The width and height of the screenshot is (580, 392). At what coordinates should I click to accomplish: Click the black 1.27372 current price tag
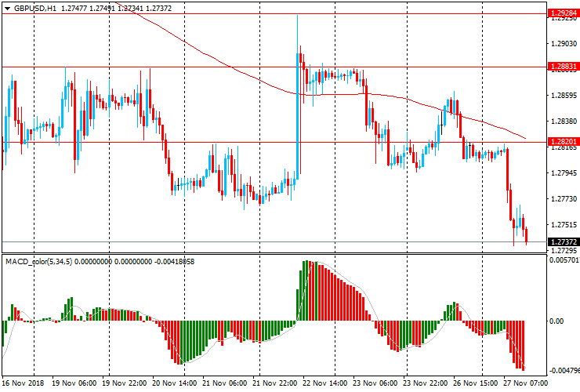(564, 241)
